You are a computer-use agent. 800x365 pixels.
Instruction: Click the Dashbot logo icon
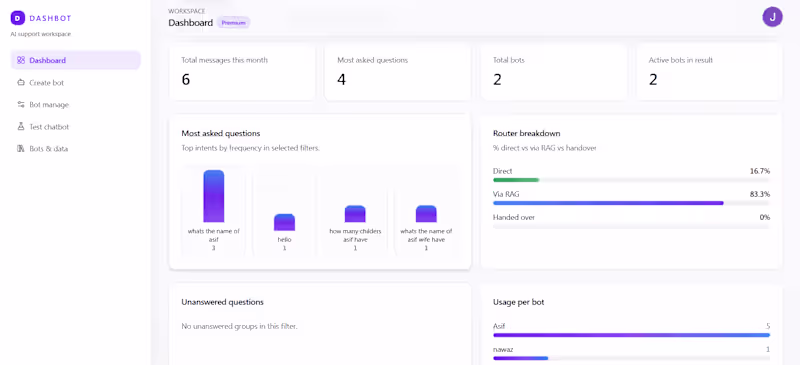pos(17,18)
